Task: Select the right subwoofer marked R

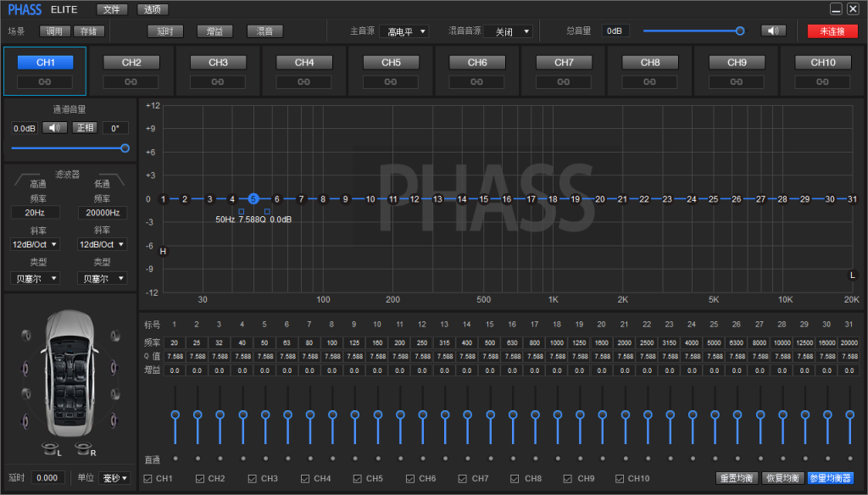Action: pos(85,449)
